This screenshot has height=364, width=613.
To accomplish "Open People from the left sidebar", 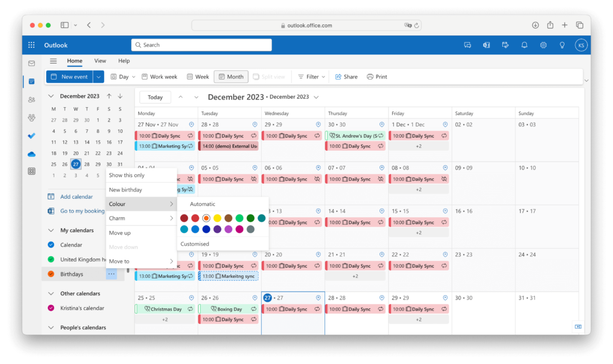I will (32, 100).
